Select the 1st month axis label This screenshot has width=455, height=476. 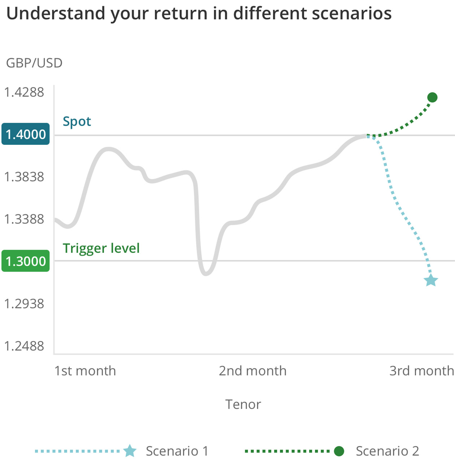[x=85, y=371]
